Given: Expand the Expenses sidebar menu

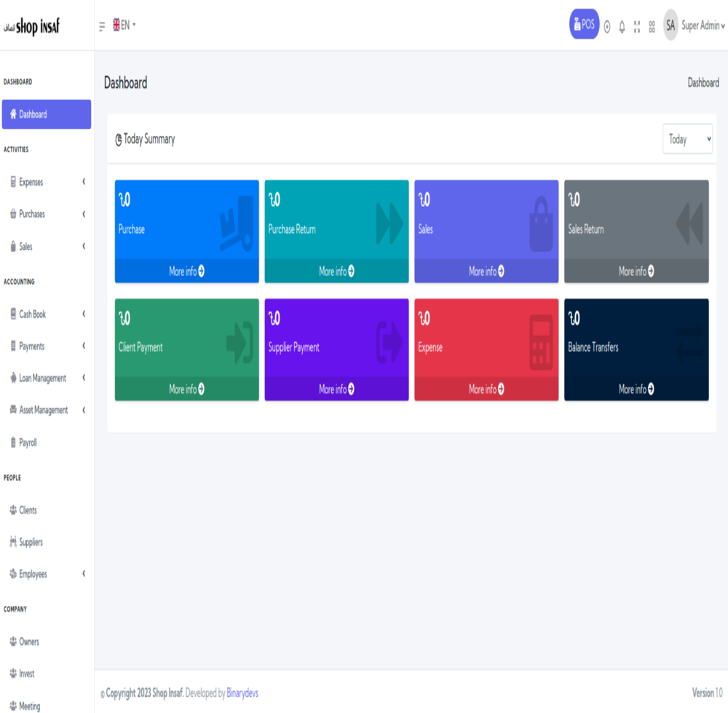Looking at the screenshot, I should tap(31, 182).
